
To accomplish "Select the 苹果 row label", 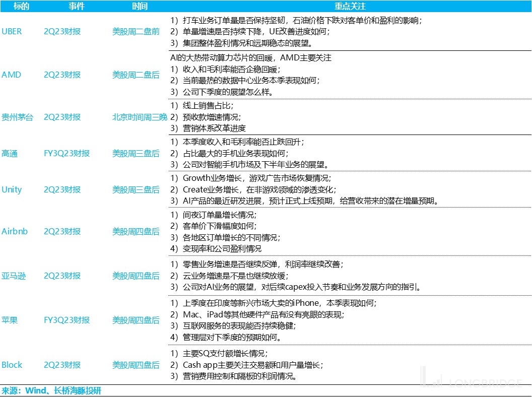I will click(10, 320).
